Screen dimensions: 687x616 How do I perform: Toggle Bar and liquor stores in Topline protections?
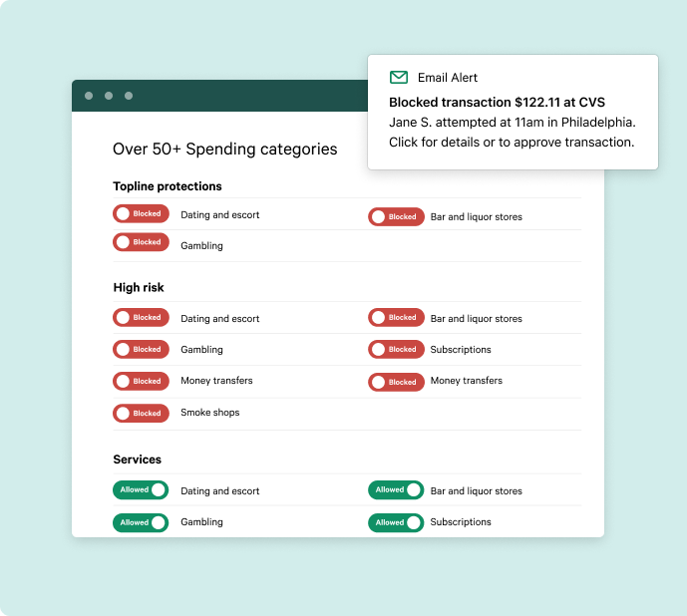[396, 216]
